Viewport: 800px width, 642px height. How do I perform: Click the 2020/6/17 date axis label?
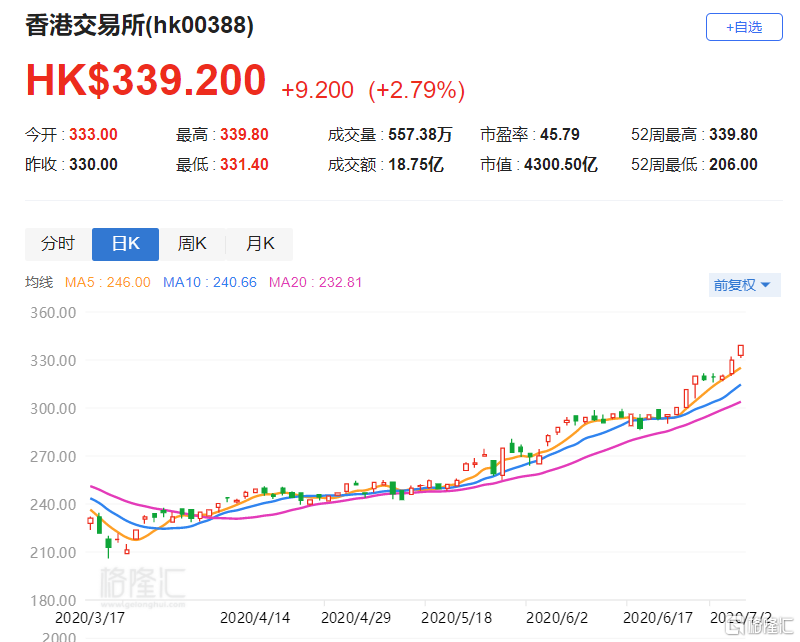pos(658,618)
